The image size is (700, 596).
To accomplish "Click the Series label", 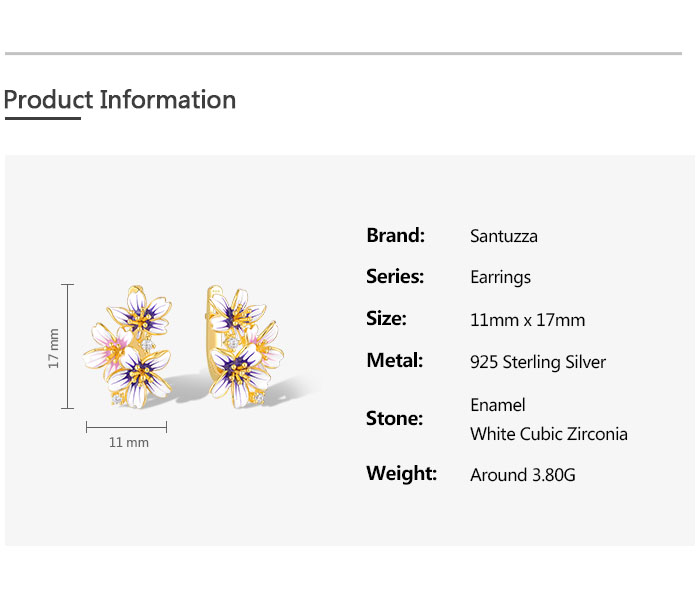I will coord(395,277).
